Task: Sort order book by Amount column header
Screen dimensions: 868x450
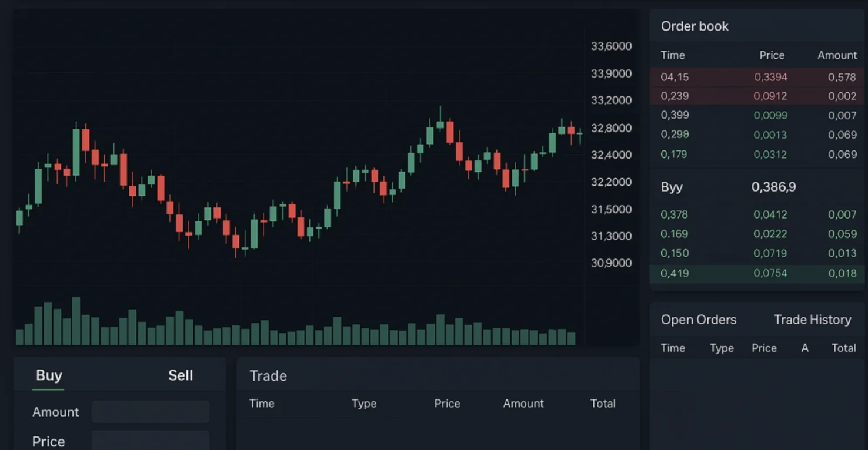Action: 837,55
